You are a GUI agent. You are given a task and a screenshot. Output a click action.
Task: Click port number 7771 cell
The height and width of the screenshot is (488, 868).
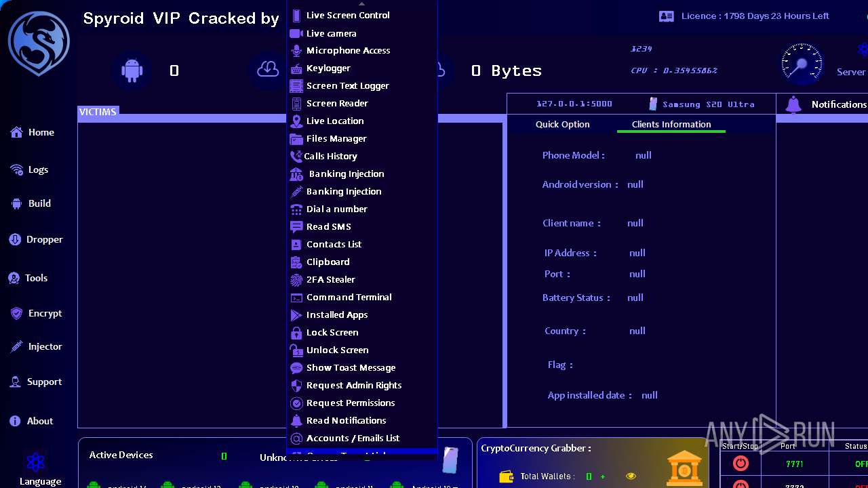tap(794, 464)
